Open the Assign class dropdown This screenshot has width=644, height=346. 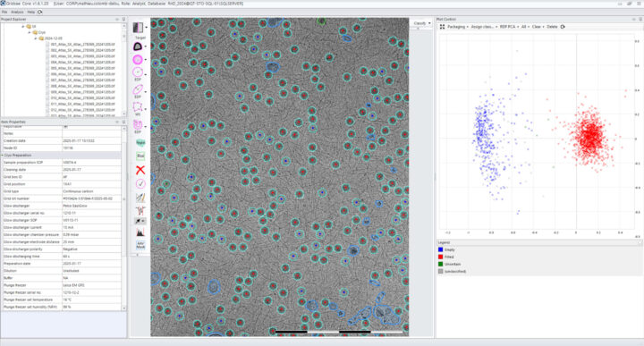tap(484, 27)
